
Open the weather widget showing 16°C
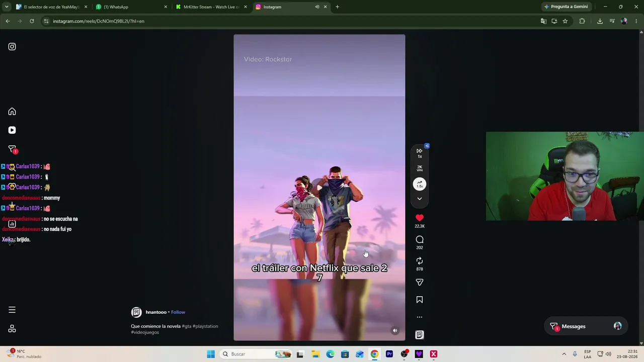pyautogui.click(x=24, y=354)
